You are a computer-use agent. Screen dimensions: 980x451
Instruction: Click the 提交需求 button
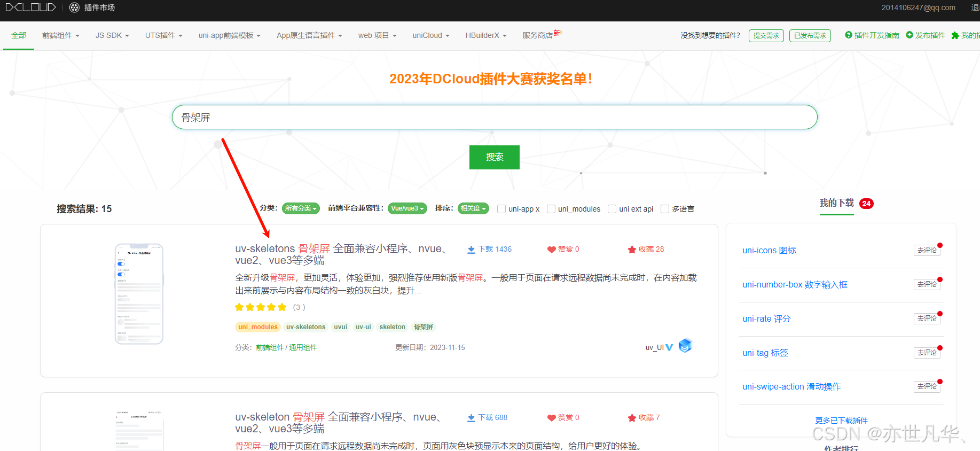pyautogui.click(x=766, y=36)
